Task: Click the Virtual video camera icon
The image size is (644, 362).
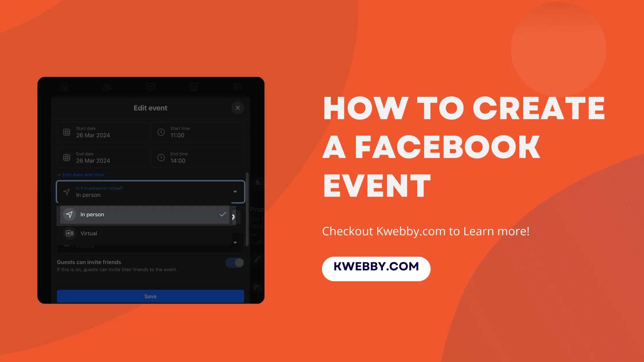Action: coord(70,233)
